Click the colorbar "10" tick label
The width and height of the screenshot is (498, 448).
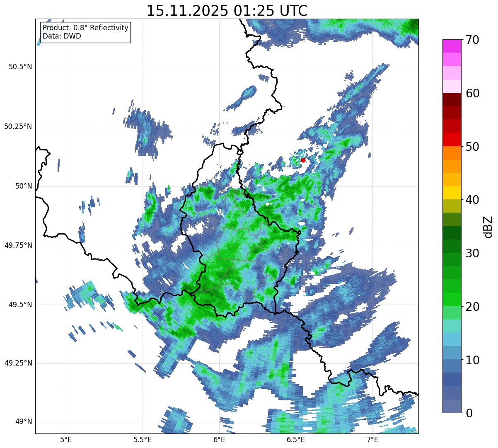[x=472, y=360]
